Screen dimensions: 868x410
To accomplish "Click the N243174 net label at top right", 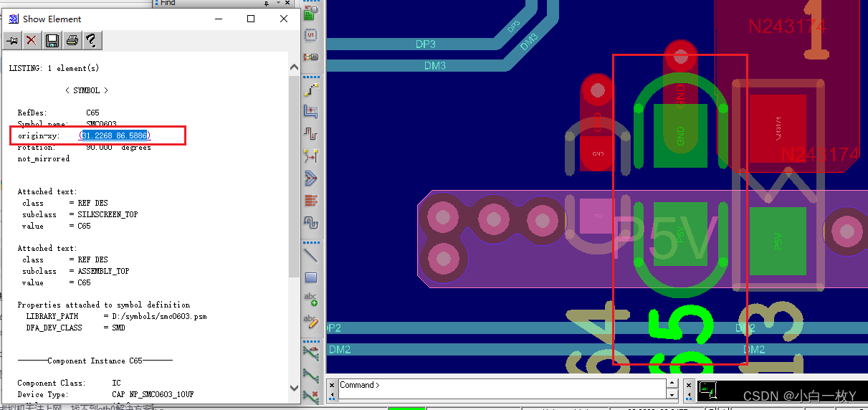I will pos(787,27).
